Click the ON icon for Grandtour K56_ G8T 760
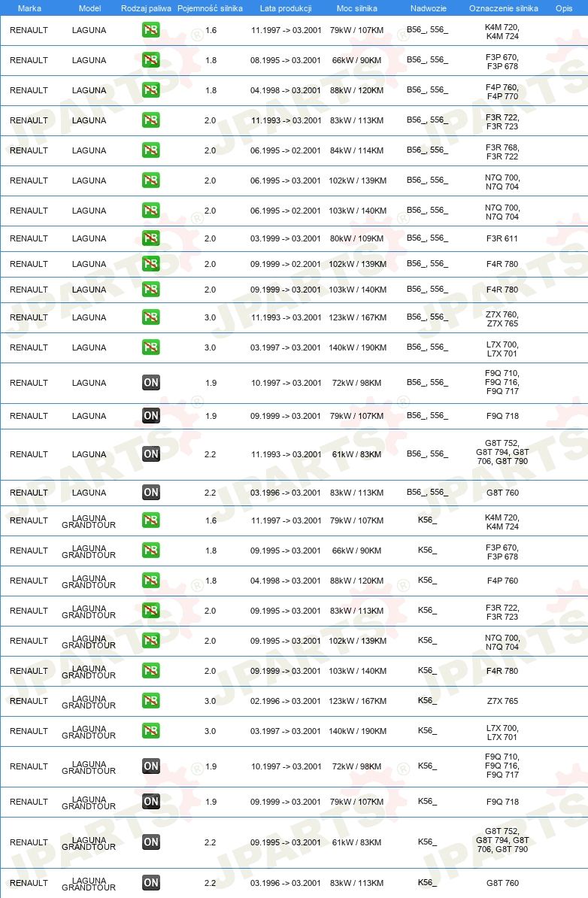The width and height of the screenshot is (588, 898). click(151, 883)
